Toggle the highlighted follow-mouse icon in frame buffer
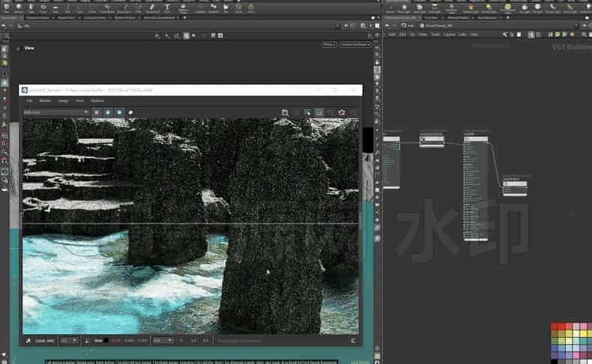The height and width of the screenshot is (364, 592). coord(319,112)
